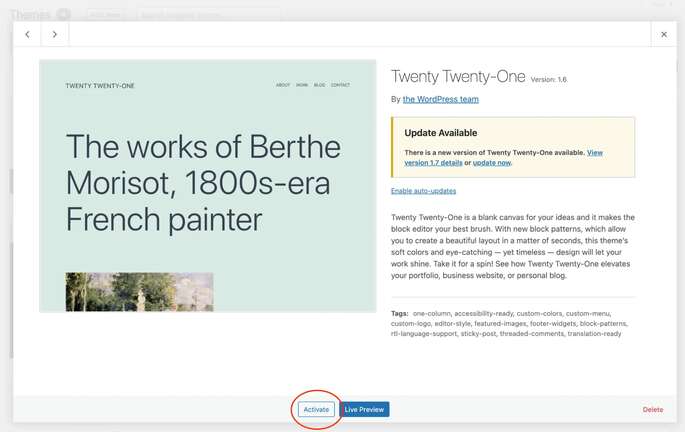This screenshot has height=432, width=685.
Task: Click the update now link
Action: [491, 162]
